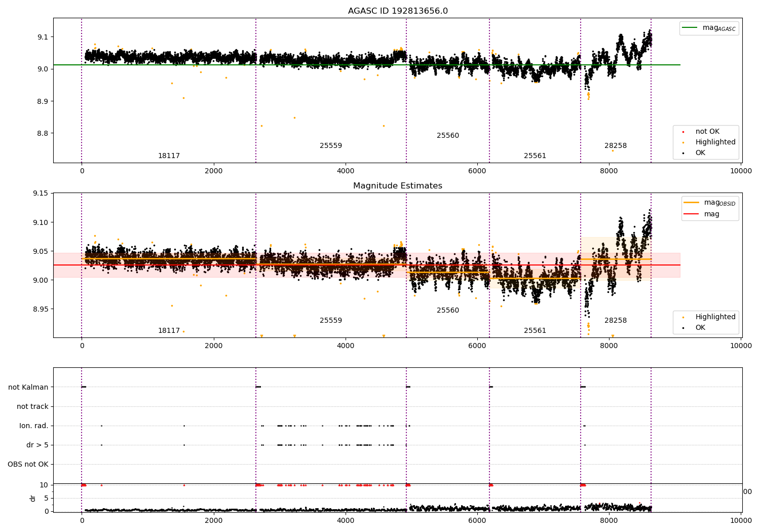
Task: Click obsid label 25561 in Magnitude Estimates plot
Action: (535, 331)
